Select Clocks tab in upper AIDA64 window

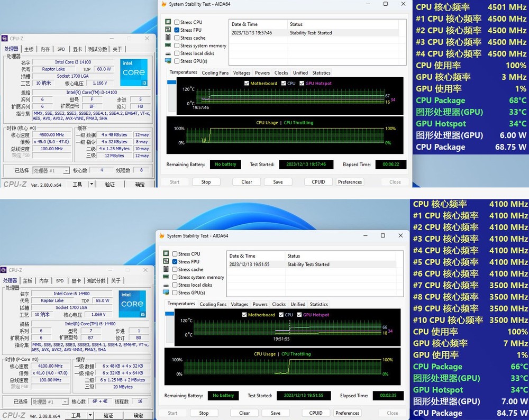(x=281, y=72)
